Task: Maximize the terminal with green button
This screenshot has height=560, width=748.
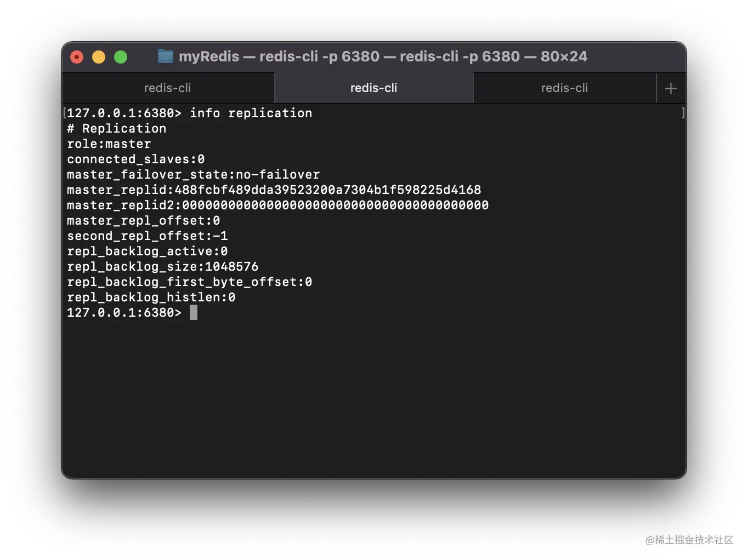Action: [x=121, y=56]
